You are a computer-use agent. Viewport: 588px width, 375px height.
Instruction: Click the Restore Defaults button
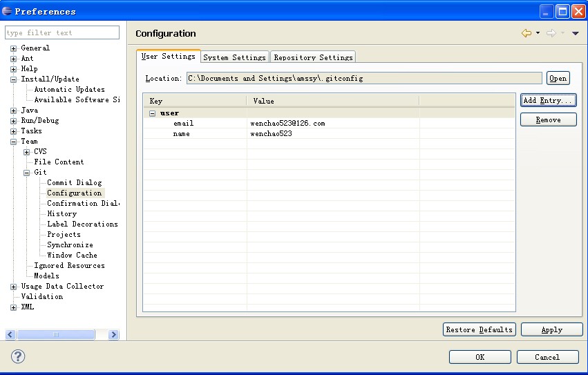pyautogui.click(x=480, y=329)
